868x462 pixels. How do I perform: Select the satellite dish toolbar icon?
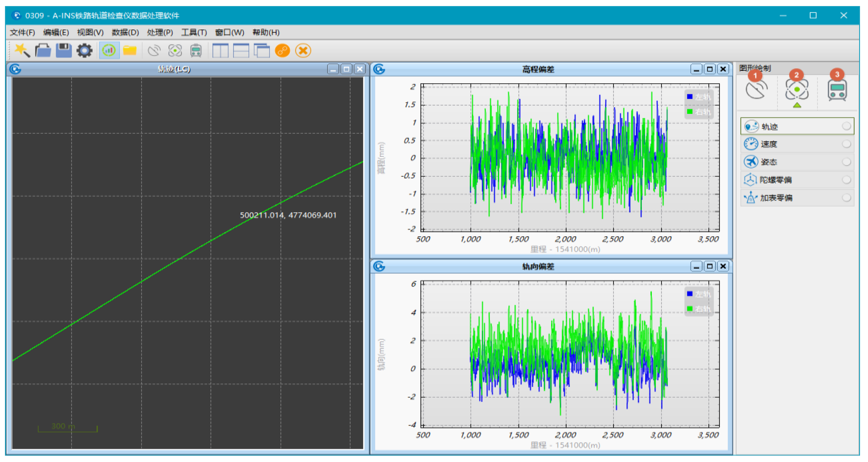tap(154, 50)
